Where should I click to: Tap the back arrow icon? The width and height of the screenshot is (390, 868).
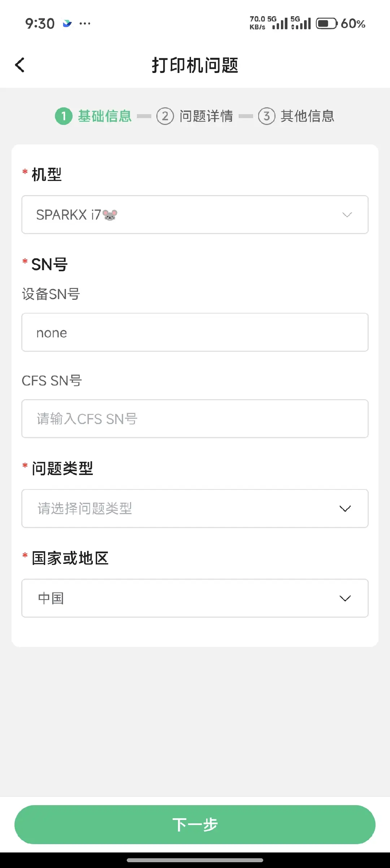pos(20,65)
